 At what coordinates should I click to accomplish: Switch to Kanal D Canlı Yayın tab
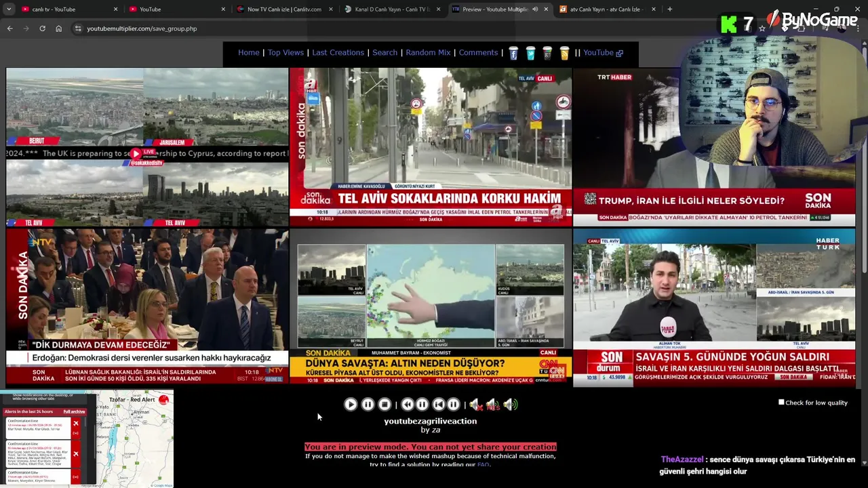point(392,9)
